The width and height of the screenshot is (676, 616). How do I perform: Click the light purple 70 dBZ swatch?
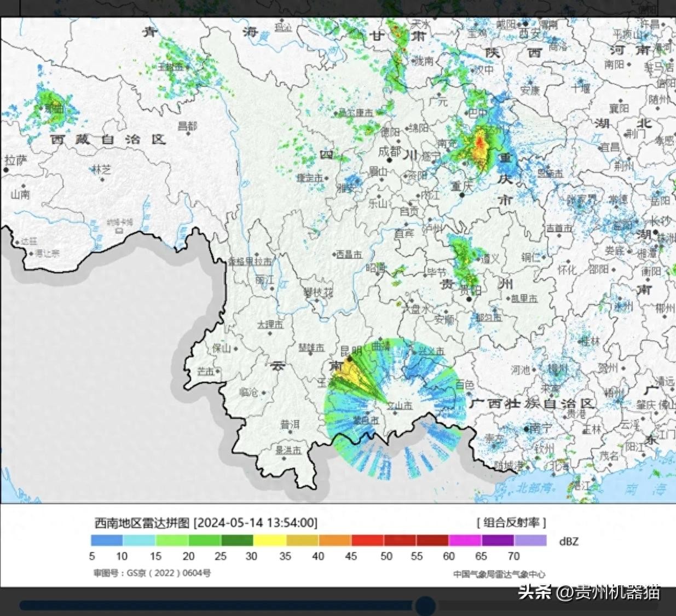tap(530, 540)
